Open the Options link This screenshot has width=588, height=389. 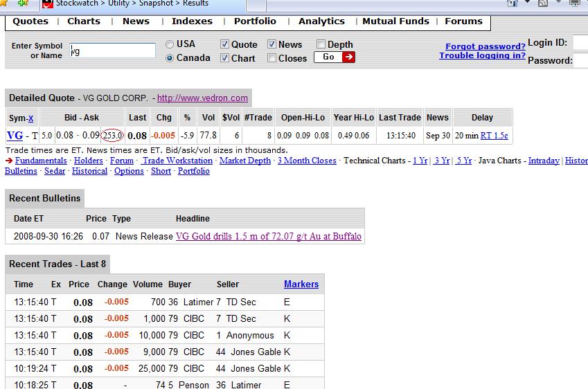[x=129, y=171]
